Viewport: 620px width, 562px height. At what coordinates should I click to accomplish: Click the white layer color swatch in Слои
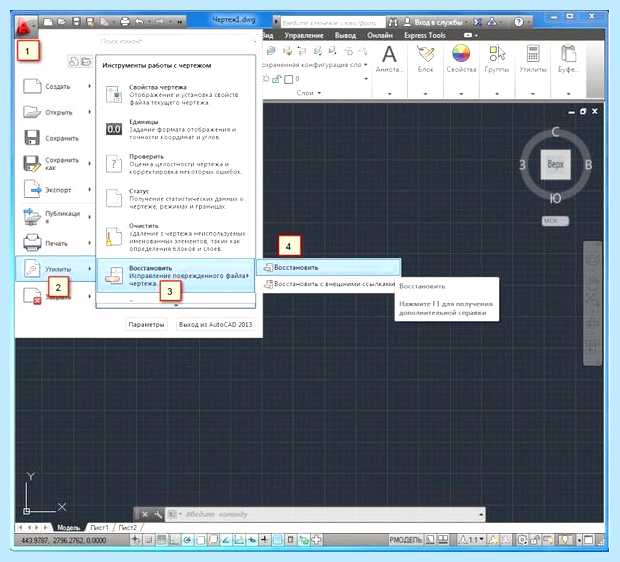click(x=289, y=79)
